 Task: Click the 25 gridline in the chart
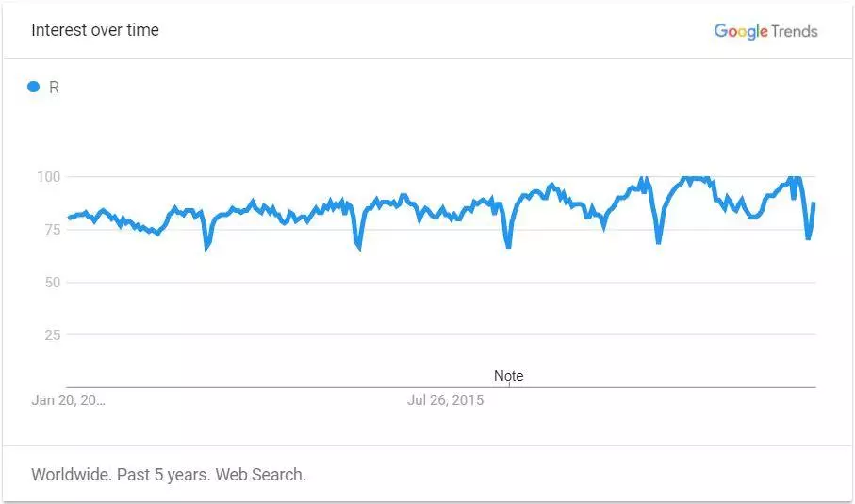[x=441, y=334]
